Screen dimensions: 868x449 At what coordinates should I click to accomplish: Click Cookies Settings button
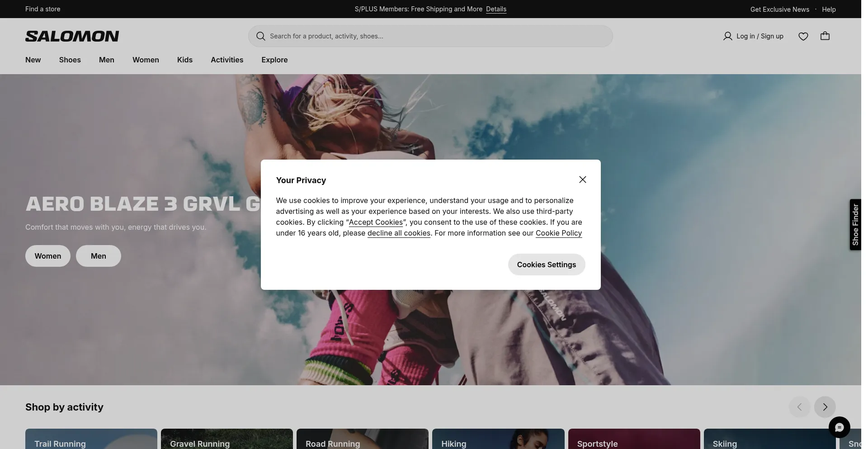pos(547,265)
